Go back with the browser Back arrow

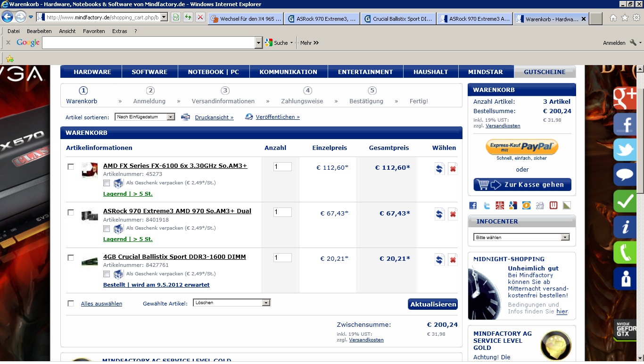7,17
